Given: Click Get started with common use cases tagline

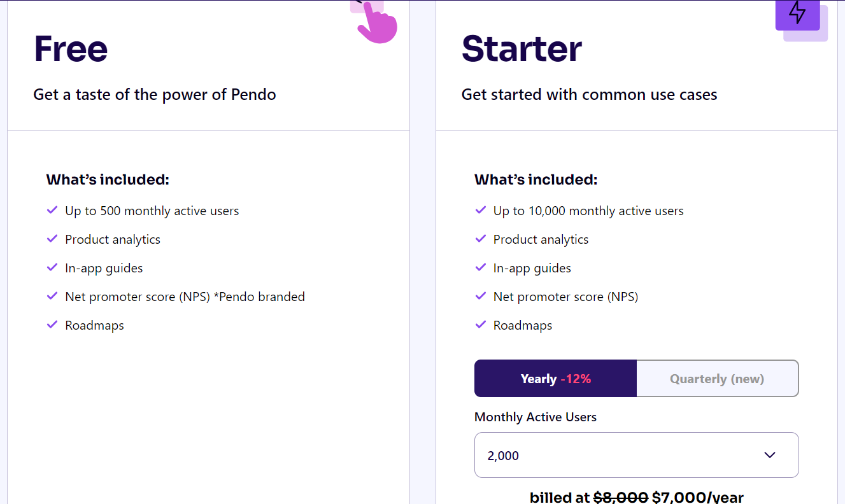Looking at the screenshot, I should 589,95.
